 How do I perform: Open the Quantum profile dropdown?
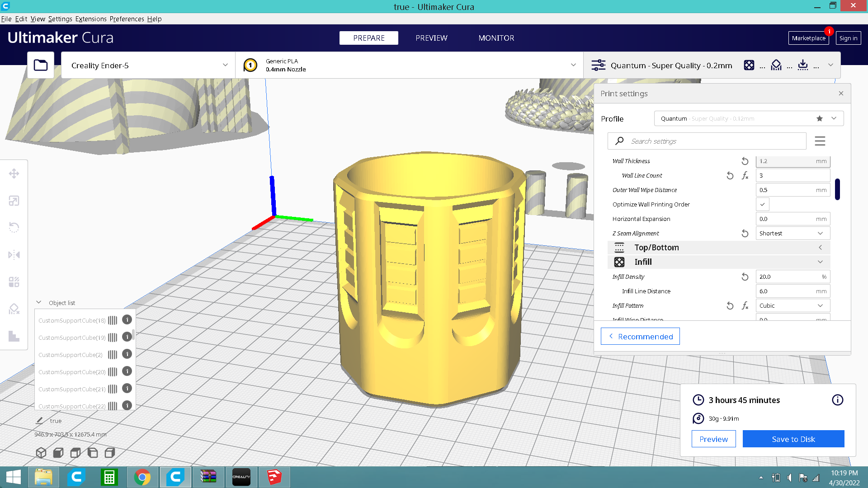click(x=749, y=118)
